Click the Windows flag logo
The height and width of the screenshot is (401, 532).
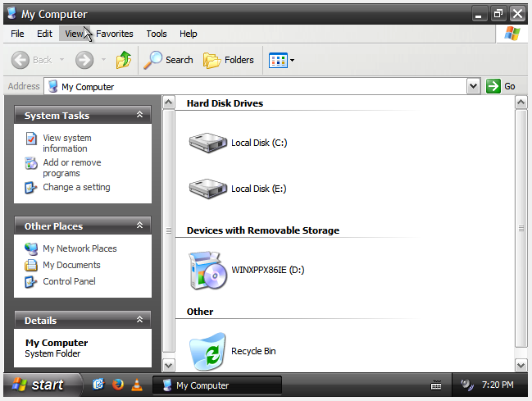pos(512,34)
